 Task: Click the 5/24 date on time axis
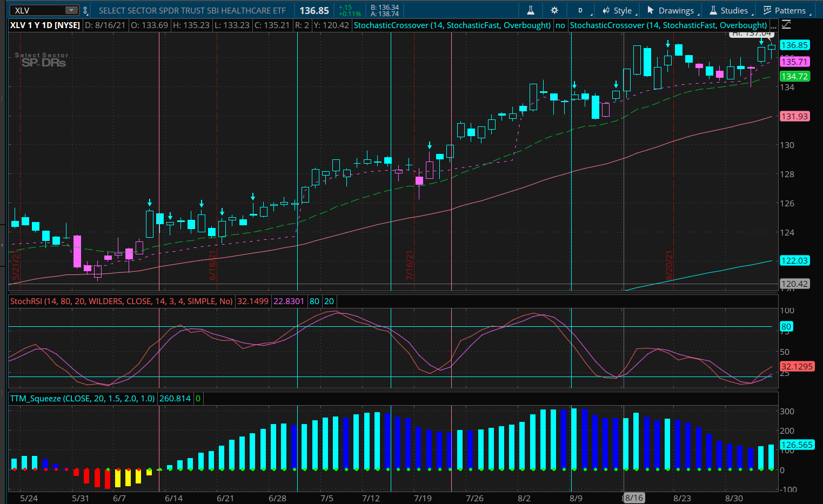(x=29, y=498)
